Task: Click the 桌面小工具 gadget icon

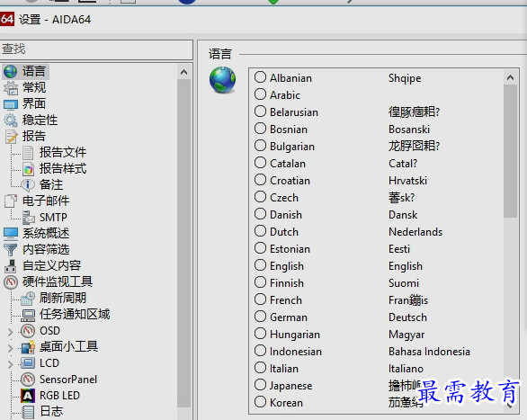Action: click(x=28, y=347)
